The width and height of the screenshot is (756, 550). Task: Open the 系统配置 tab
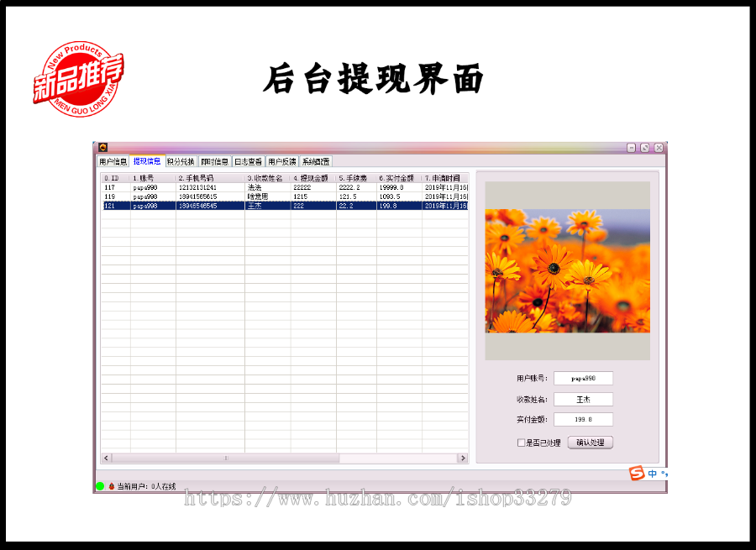coord(315,161)
